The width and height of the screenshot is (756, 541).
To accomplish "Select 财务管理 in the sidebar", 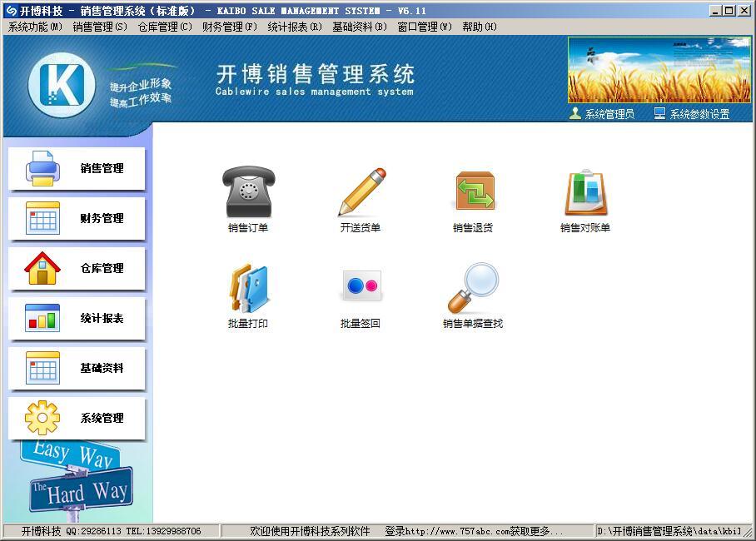I will click(x=77, y=218).
